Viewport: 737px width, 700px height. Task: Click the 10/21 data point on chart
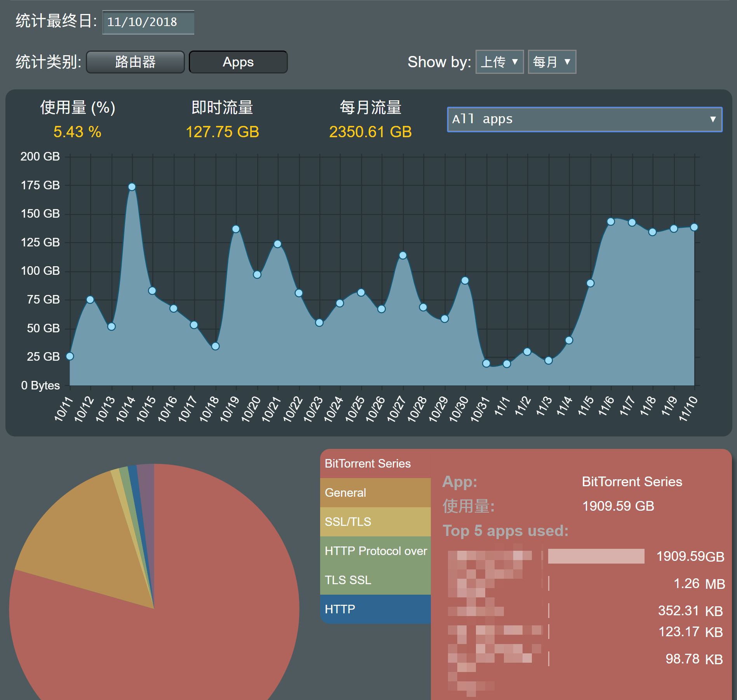[277, 244]
